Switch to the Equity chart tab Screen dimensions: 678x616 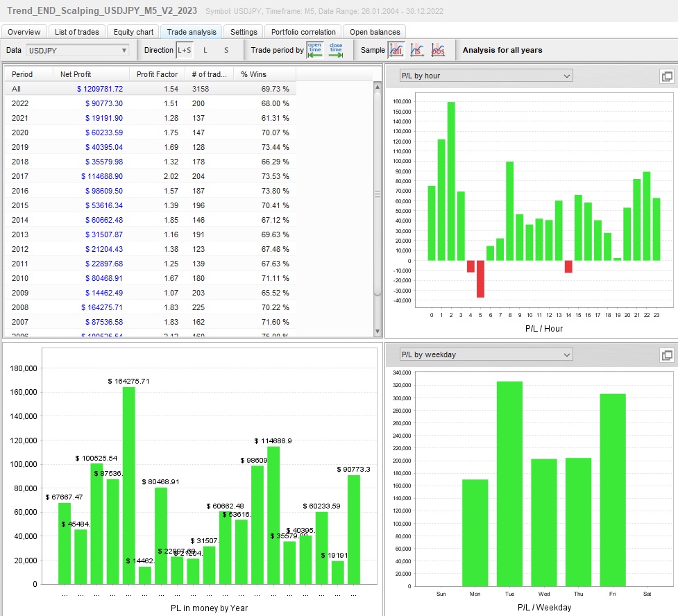tap(133, 32)
